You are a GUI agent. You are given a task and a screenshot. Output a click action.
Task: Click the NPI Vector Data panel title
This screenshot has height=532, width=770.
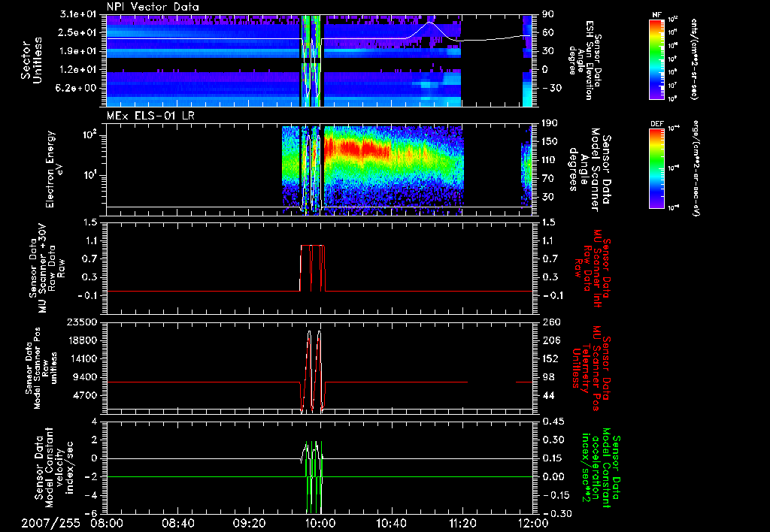point(153,7)
